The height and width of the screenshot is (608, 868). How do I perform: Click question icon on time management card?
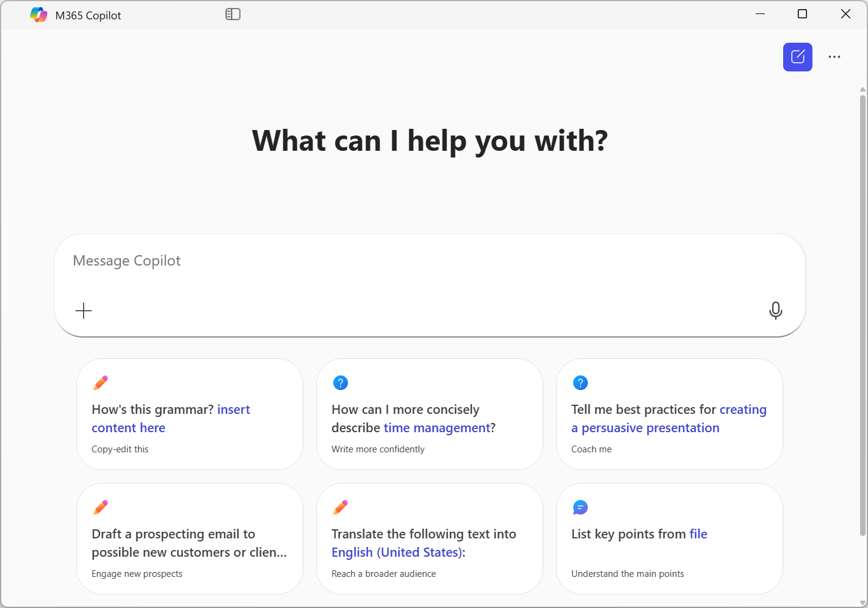[341, 383]
